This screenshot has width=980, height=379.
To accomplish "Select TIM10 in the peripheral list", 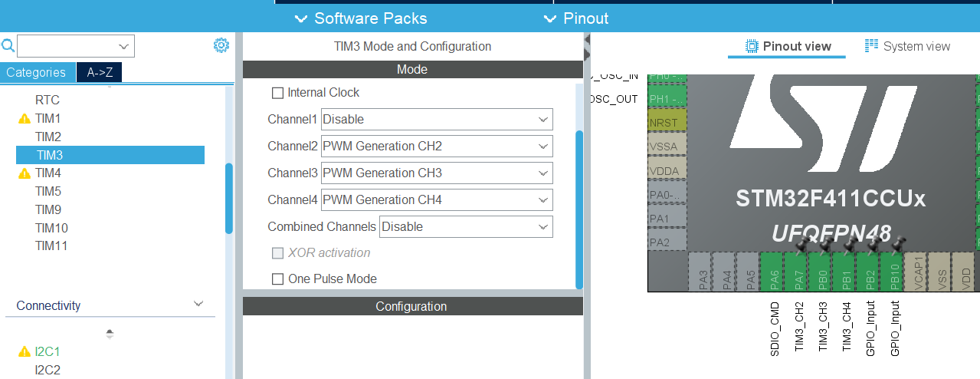I will coord(51,228).
